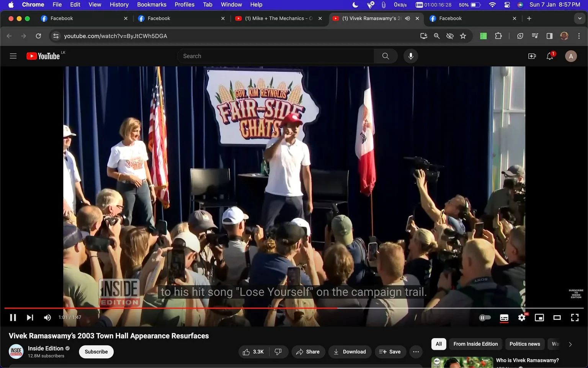
Task: Switch to the Mike + The Mechanics tab
Action: 275,18
